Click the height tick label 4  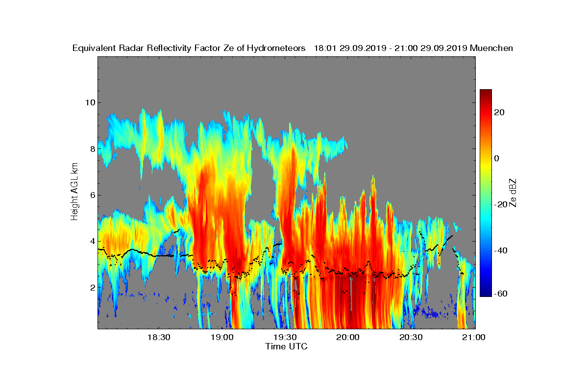(x=92, y=241)
